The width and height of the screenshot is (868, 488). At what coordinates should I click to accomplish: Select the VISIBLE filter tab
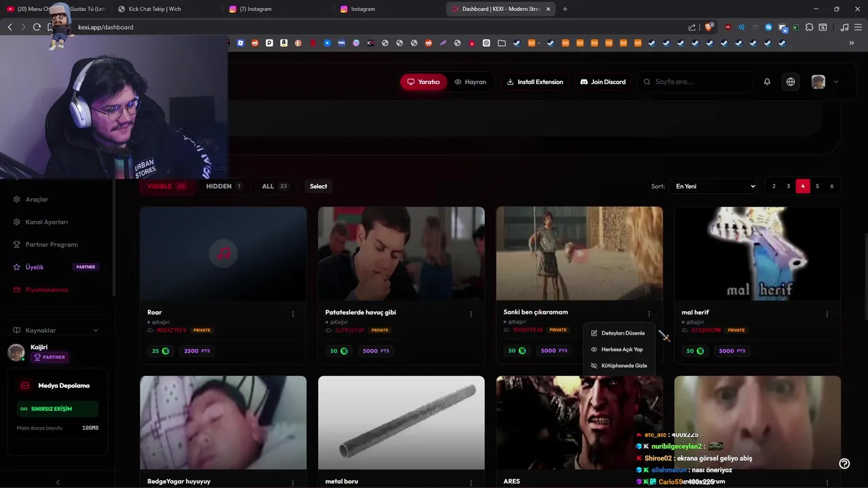pyautogui.click(x=166, y=186)
